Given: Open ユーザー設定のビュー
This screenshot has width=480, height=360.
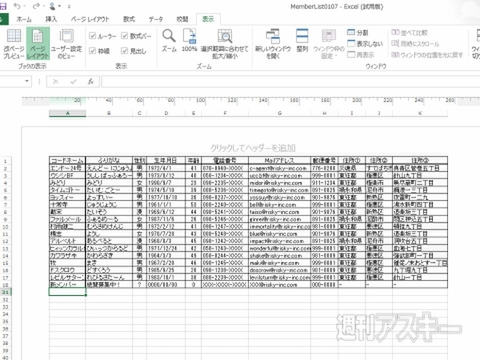Looking at the screenshot, I should click(x=66, y=44).
